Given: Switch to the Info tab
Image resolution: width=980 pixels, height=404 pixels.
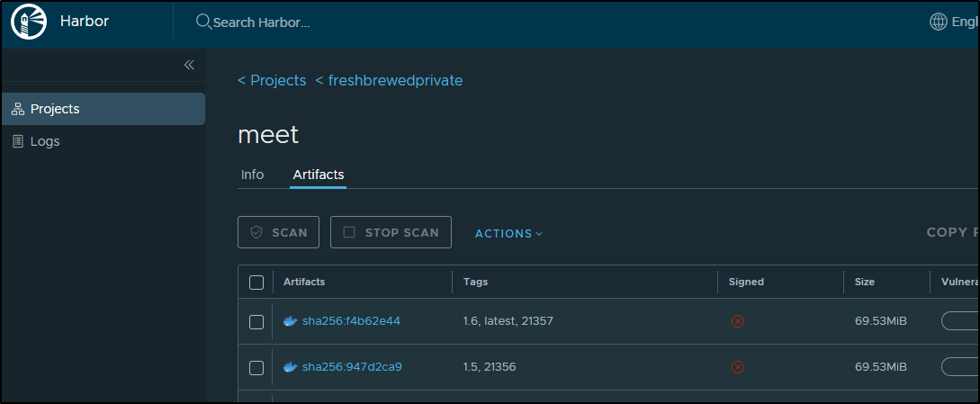Looking at the screenshot, I should (253, 175).
